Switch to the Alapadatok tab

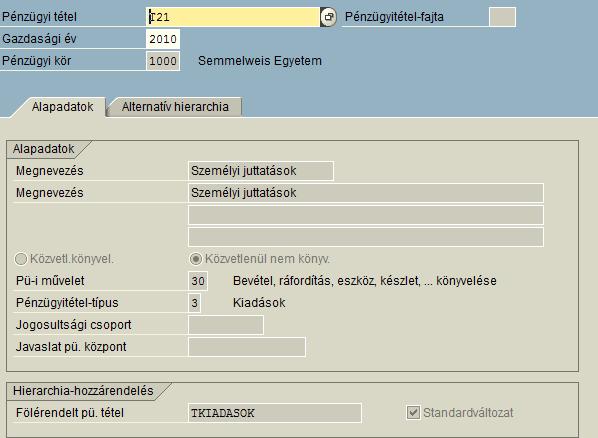pyautogui.click(x=62, y=107)
